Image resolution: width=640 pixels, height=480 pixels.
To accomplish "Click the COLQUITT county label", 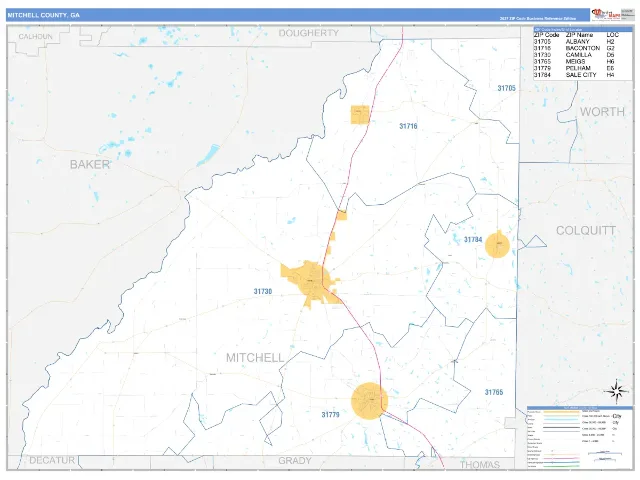I will [x=586, y=231].
